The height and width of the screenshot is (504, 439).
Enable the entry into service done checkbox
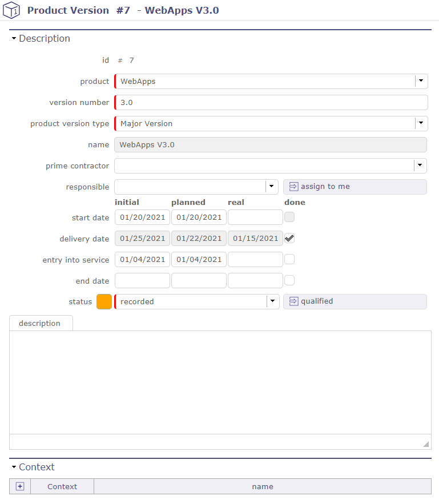(289, 260)
